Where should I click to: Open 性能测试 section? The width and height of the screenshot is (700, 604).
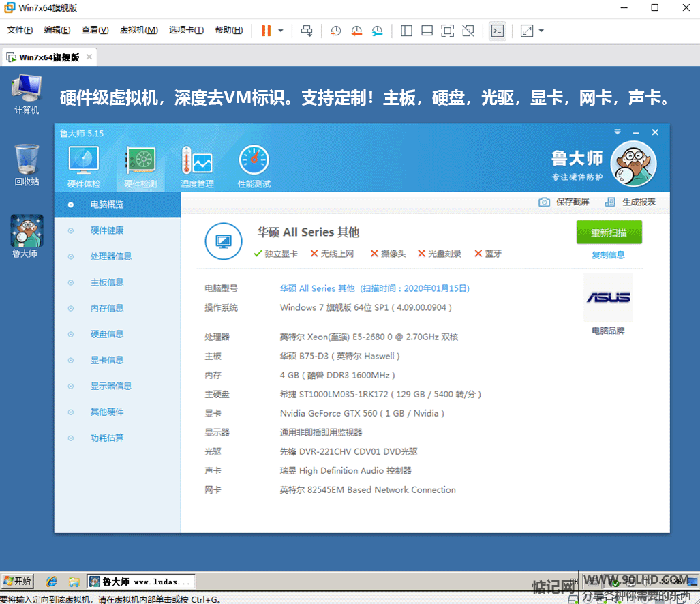(254, 167)
